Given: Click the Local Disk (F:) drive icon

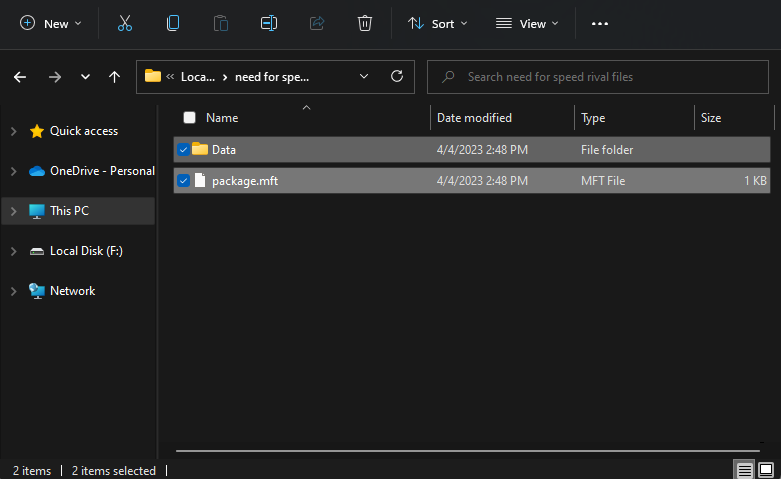Looking at the screenshot, I should pos(37,251).
